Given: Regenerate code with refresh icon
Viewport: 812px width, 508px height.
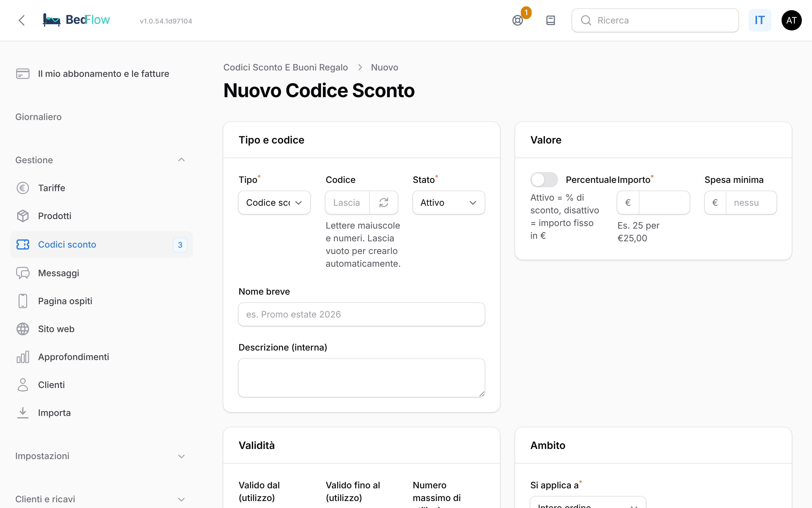Looking at the screenshot, I should pos(384,203).
